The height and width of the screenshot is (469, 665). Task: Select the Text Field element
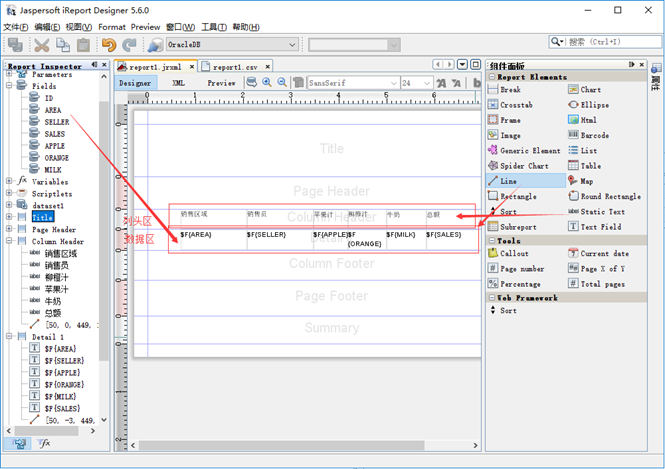click(x=602, y=227)
